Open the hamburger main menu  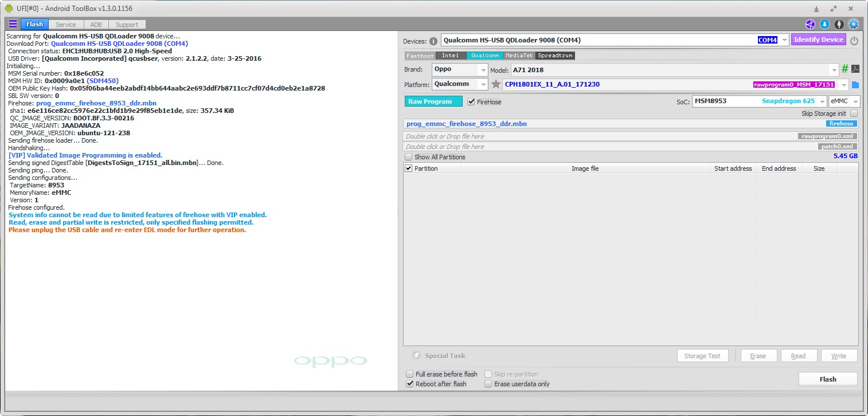(x=13, y=24)
